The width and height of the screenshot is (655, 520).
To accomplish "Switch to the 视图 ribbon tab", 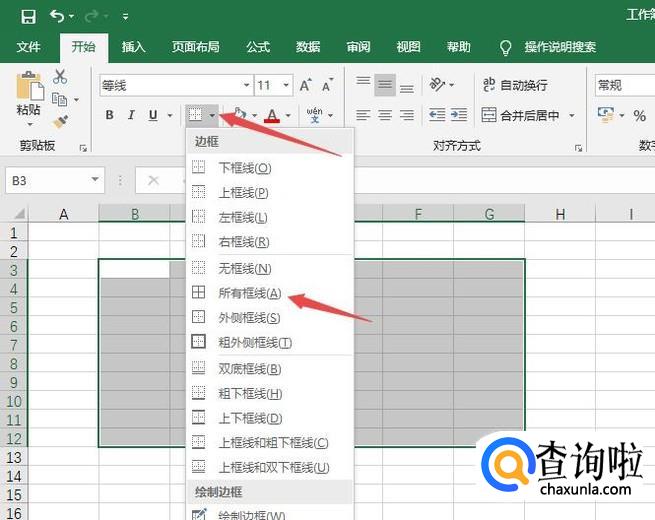I will [x=408, y=47].
